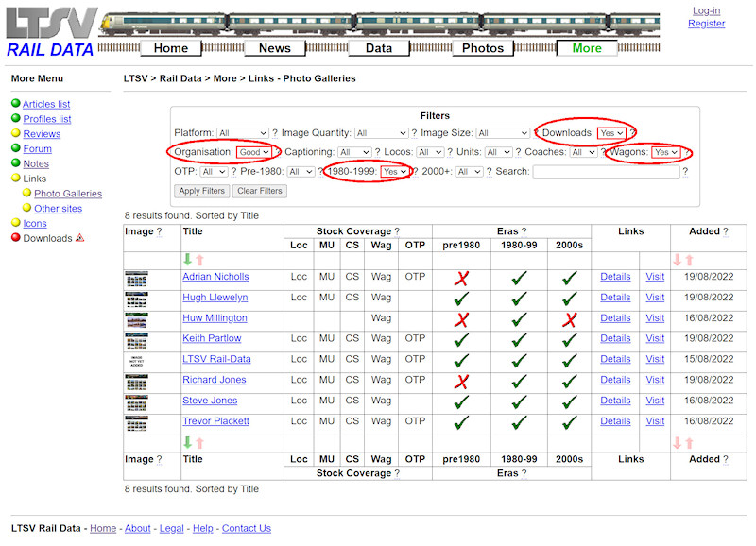Click the yellow bullet beside Photo Galleries
756x546 pixels.
click(27, 193)
